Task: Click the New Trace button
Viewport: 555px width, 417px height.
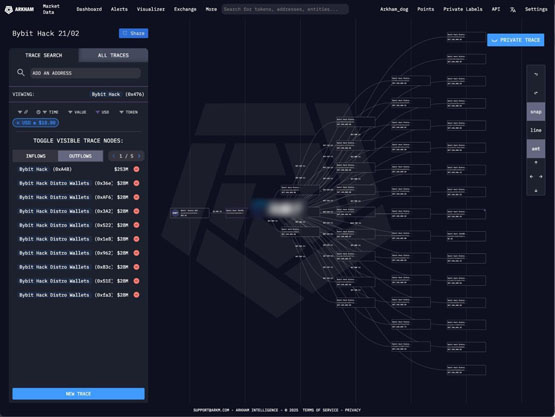Action: (x=78, y=394)
